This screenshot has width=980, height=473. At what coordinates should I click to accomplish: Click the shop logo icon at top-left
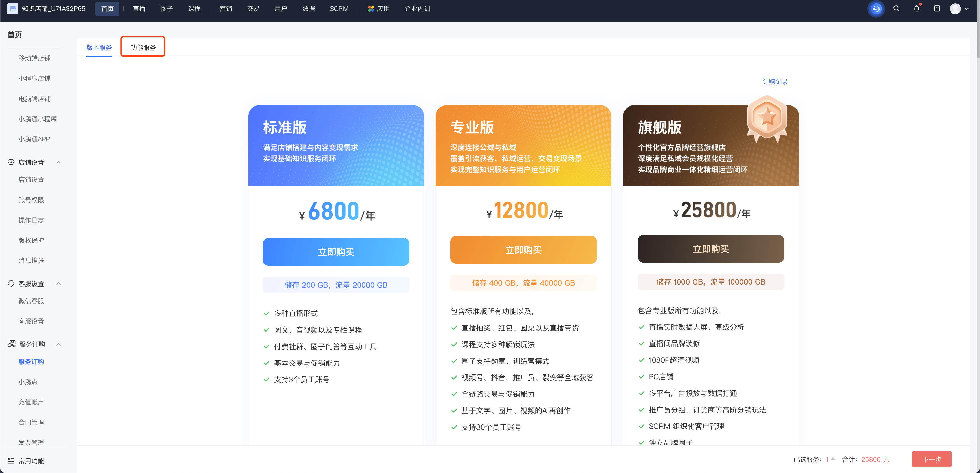point(13,9)
